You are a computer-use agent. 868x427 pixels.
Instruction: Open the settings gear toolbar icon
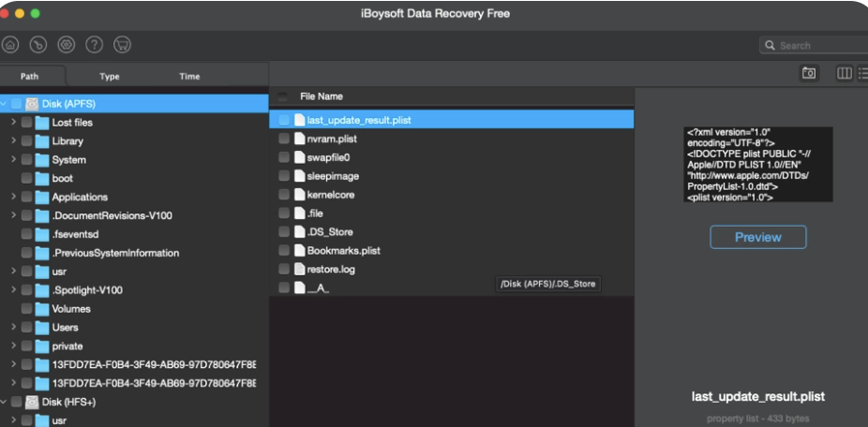67,45
